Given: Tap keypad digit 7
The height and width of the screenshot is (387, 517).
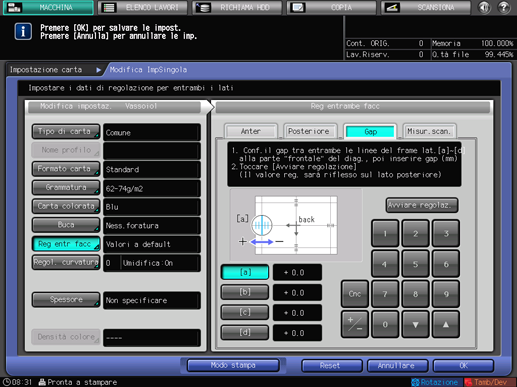Looking at the screenshot, I should tap(385, 294).
